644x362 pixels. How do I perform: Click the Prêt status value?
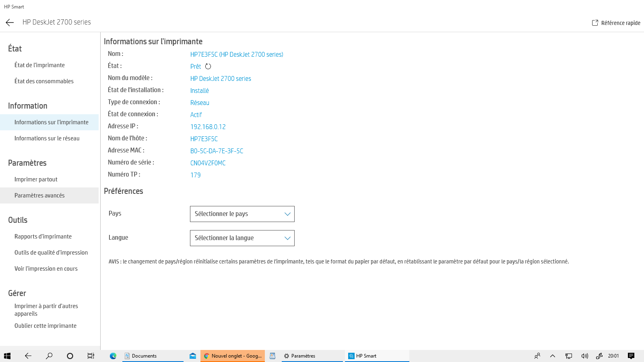tap(196, 66)
